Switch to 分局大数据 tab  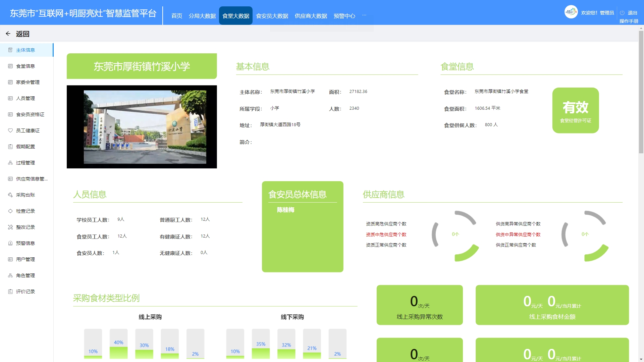click(x=202, y=16)
